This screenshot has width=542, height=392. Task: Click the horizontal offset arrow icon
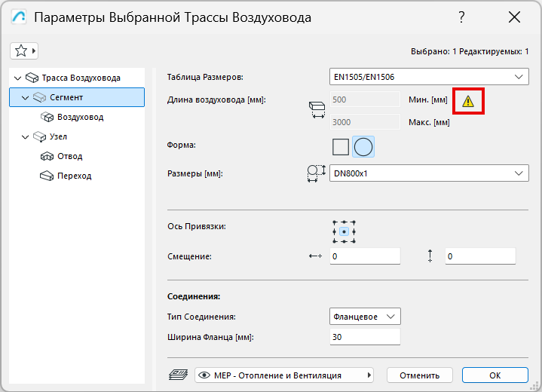coord(315,256)
